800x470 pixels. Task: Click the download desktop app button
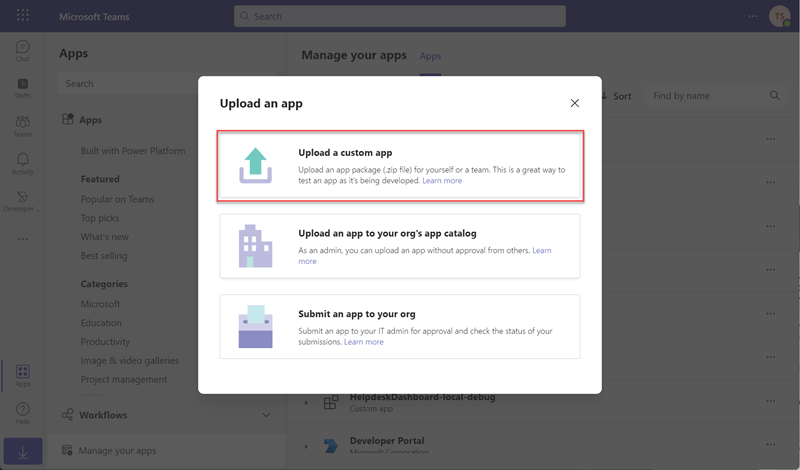[23, 451]
